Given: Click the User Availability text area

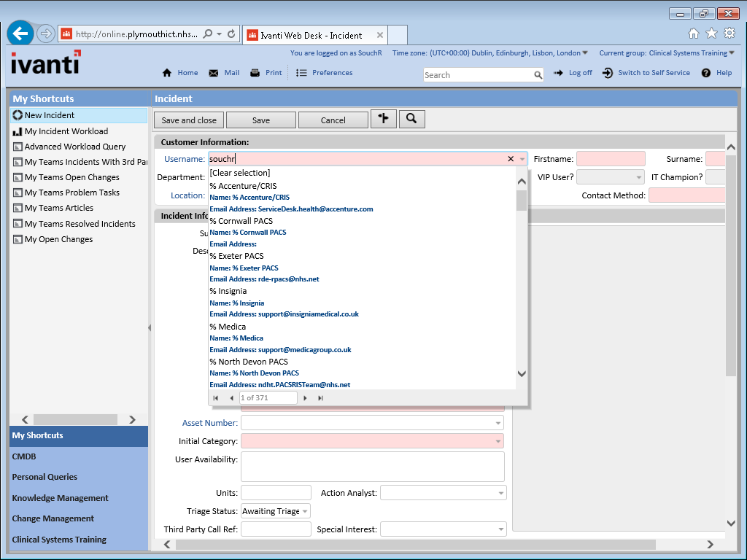Looking at the screenshot, I should 373,467.
